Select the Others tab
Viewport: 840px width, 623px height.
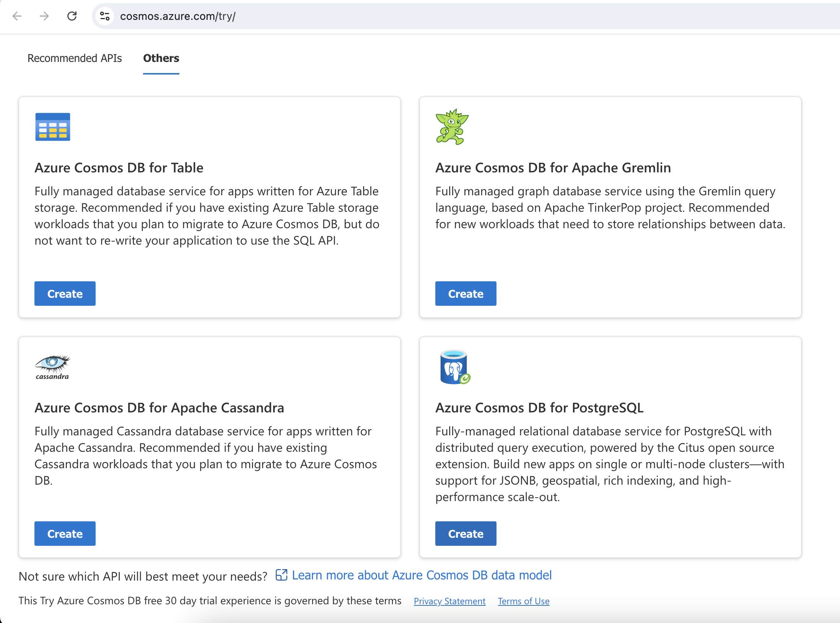161,58
